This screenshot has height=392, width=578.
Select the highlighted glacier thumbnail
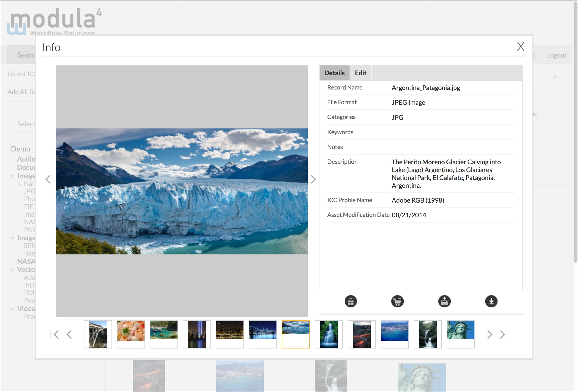click(x=296, y=334)
